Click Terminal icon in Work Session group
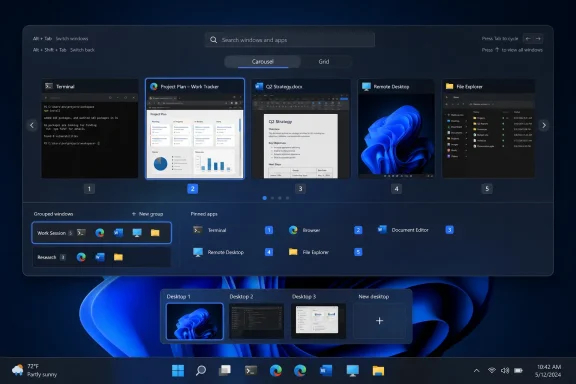Viewport: 576px width, 384px height. click(x=81, y=233)
